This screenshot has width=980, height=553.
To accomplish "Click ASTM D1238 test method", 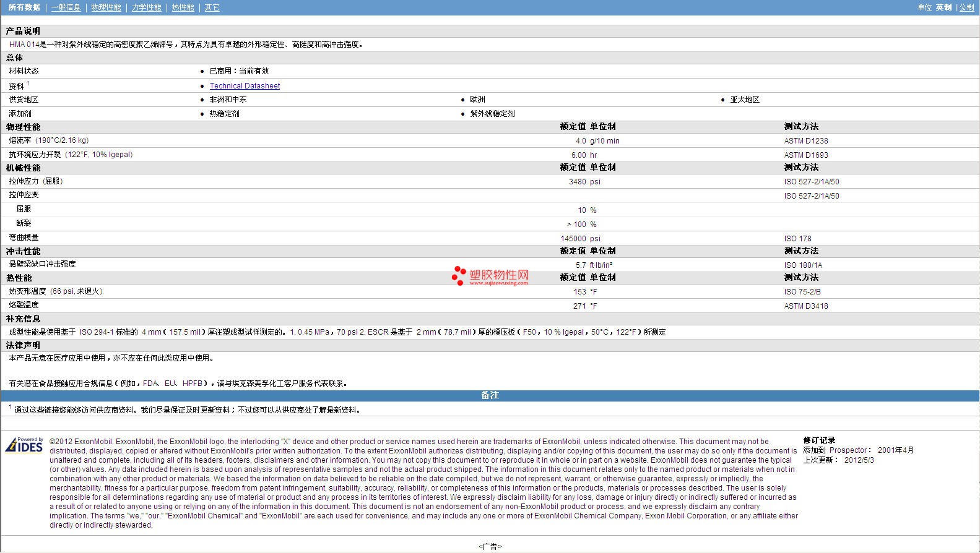I will pyautogui.click(x=806, y=141).
